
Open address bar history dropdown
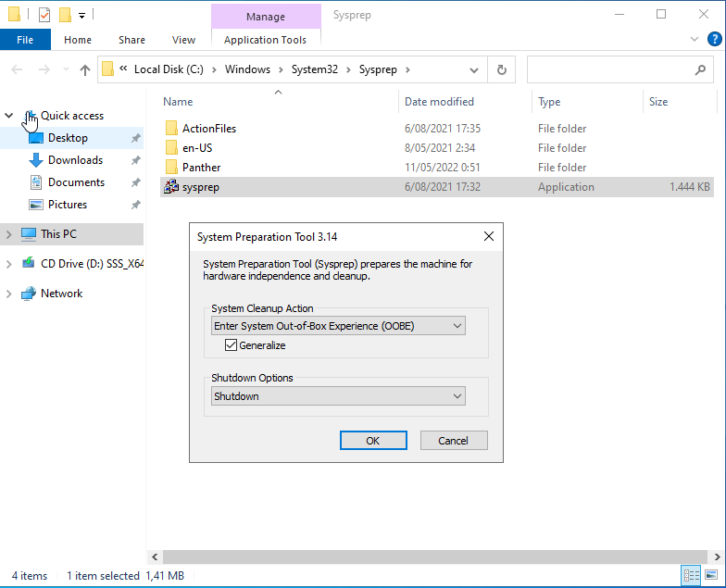474,70
